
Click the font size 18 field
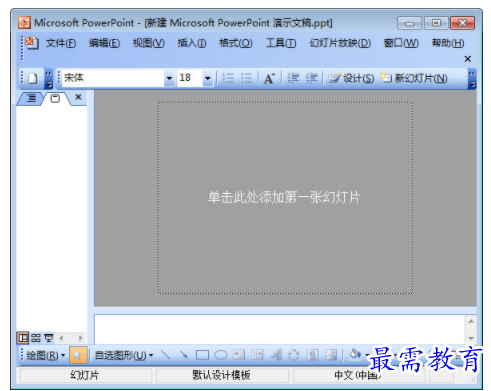click(189, 78)
